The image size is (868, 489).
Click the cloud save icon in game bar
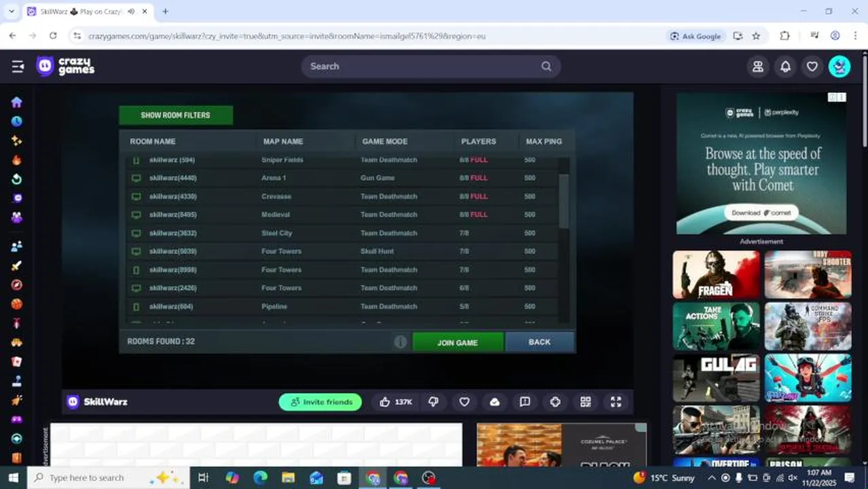[x=495, y=402]
